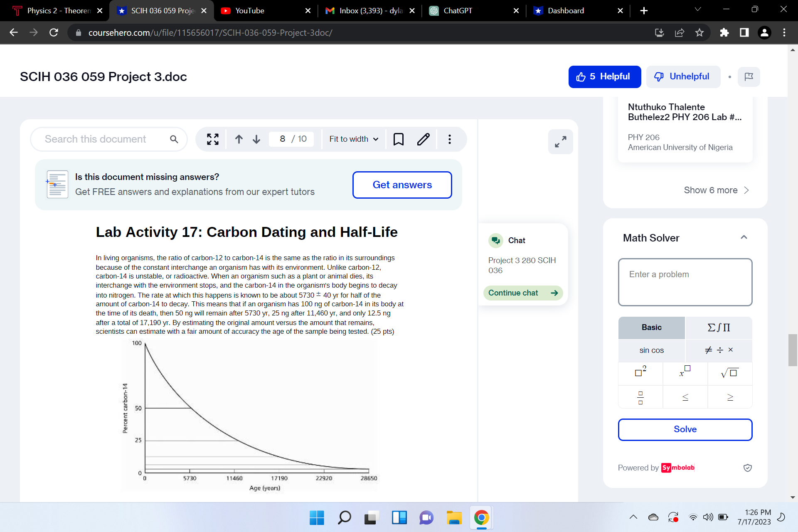Insert the fraction template in Math Solver

[640, 397]
